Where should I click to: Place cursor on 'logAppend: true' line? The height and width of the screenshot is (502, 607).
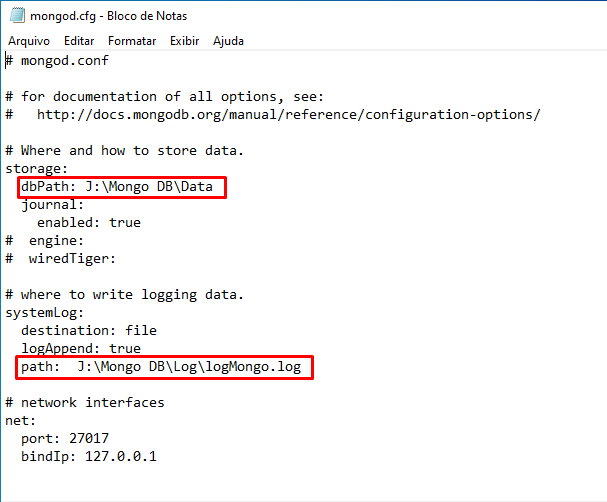click(x=81, y=349)
